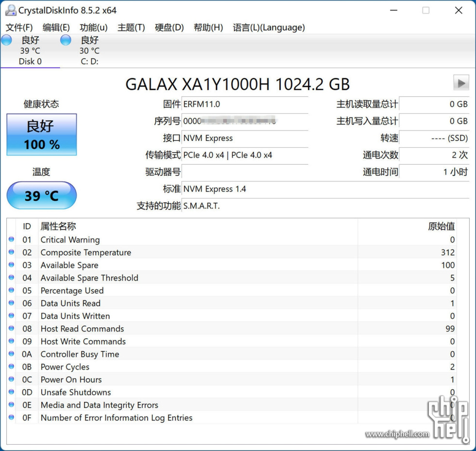Image resolution: width=476 pixels, height=451 pixels.
Task: Click the CrystalDiskInfo app icon in title bar
Action: coord(10,10)
